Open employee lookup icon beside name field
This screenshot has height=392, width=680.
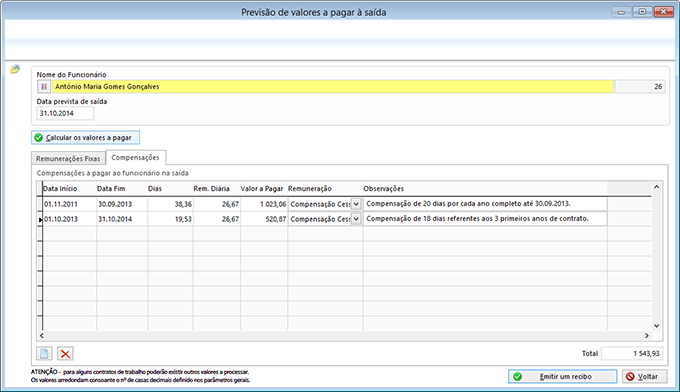(x=44, y=87)
